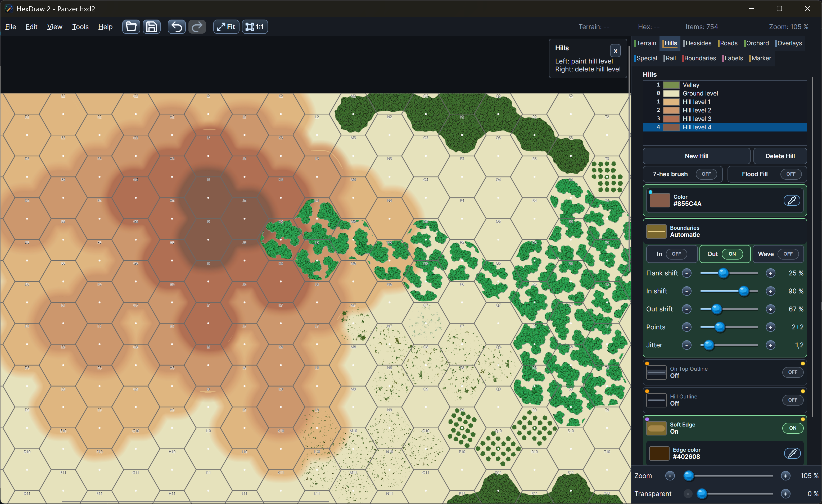Toggle the Flood Fill switch
Image resolution: width=822 pixels, height=504 pixels.
coord(791,174)
